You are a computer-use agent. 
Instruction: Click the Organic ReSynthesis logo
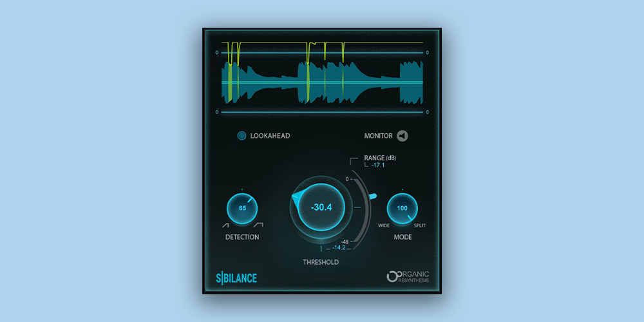[x=408, y=276]
